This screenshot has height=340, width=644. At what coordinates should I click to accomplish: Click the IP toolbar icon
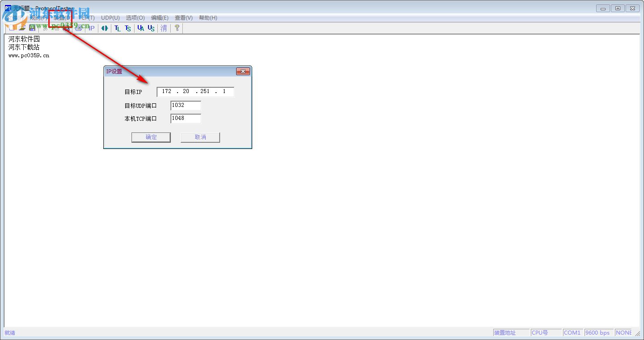coord(91,28)
